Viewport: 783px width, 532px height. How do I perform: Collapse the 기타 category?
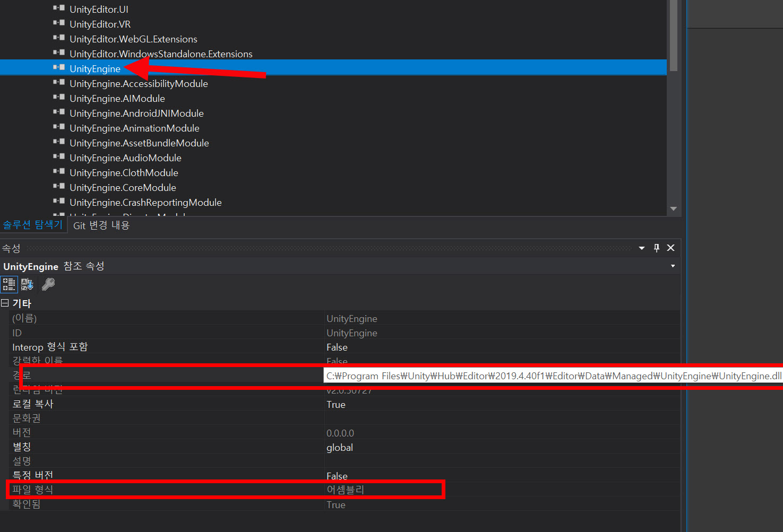5,303
